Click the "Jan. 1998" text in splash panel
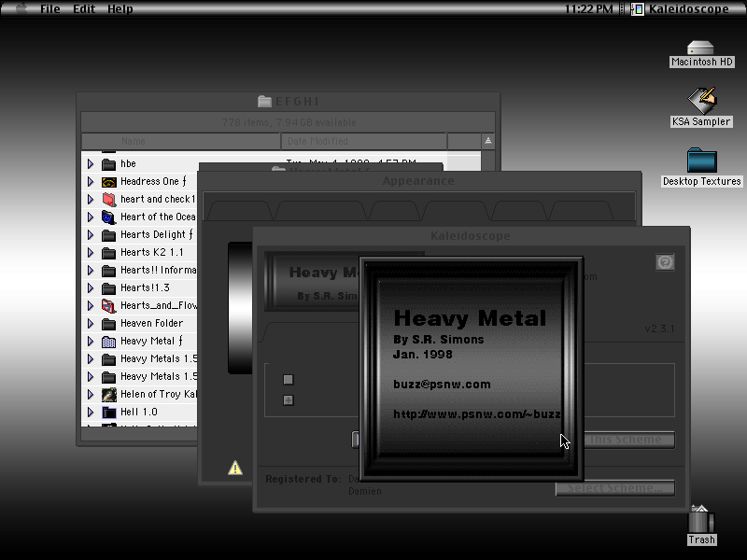This screenshot has width=747, height=560. [423, 355]
